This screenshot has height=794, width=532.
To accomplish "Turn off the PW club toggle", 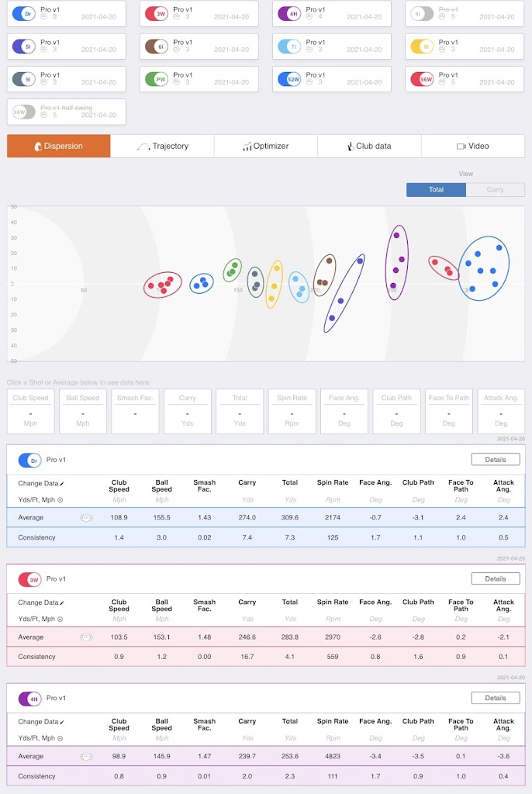I will pos(157,79).
